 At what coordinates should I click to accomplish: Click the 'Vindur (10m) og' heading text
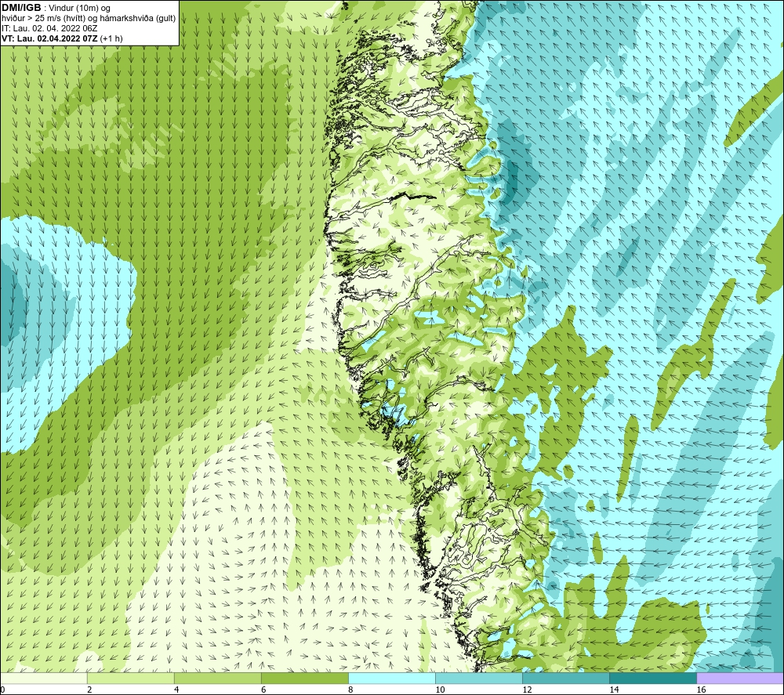[81, 8]
